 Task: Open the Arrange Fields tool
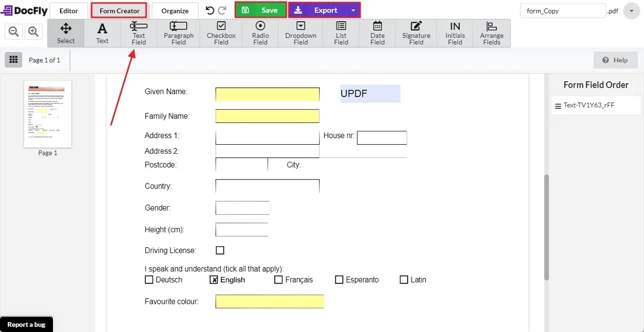[x=491, y=33]
